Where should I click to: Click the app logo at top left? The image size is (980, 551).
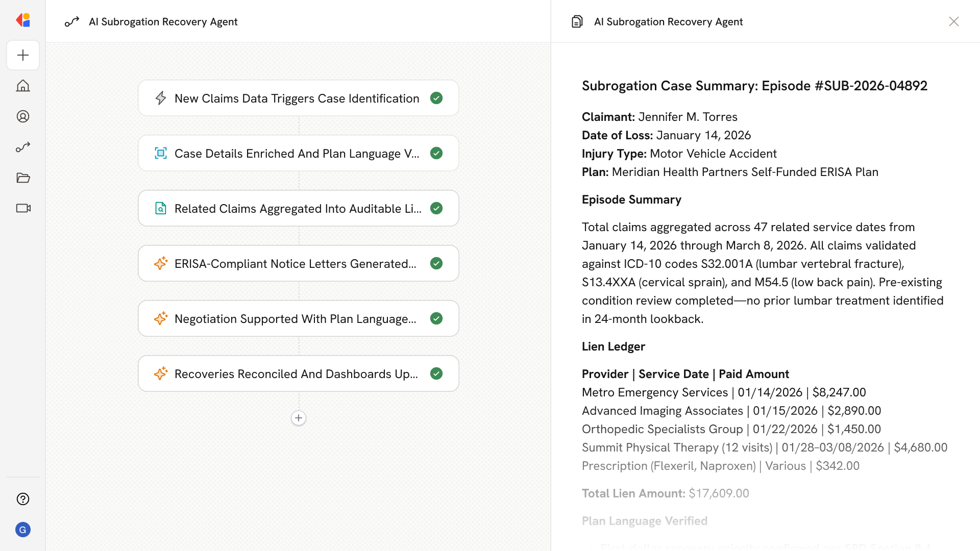point(23,20)
